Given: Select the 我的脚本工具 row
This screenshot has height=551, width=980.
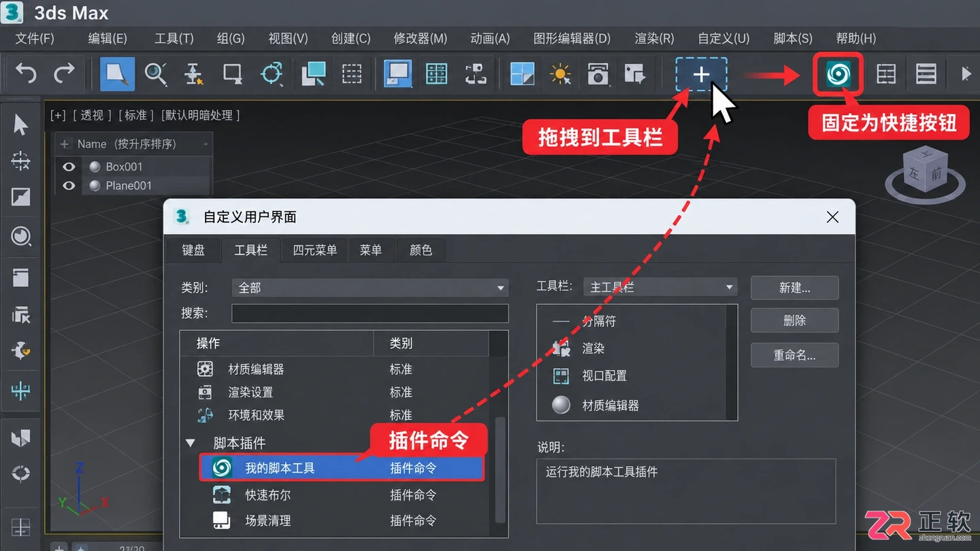Looking at the screenshot, I should coord(342,468).
